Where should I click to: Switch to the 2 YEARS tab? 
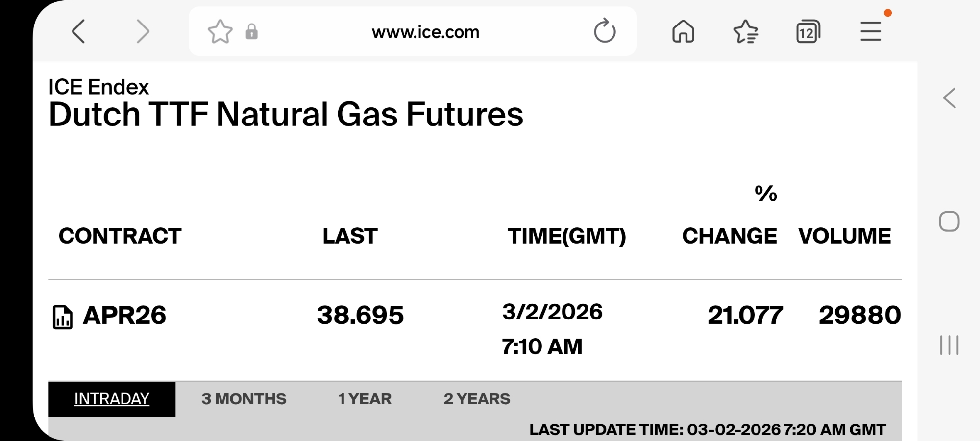pos(477,399)
